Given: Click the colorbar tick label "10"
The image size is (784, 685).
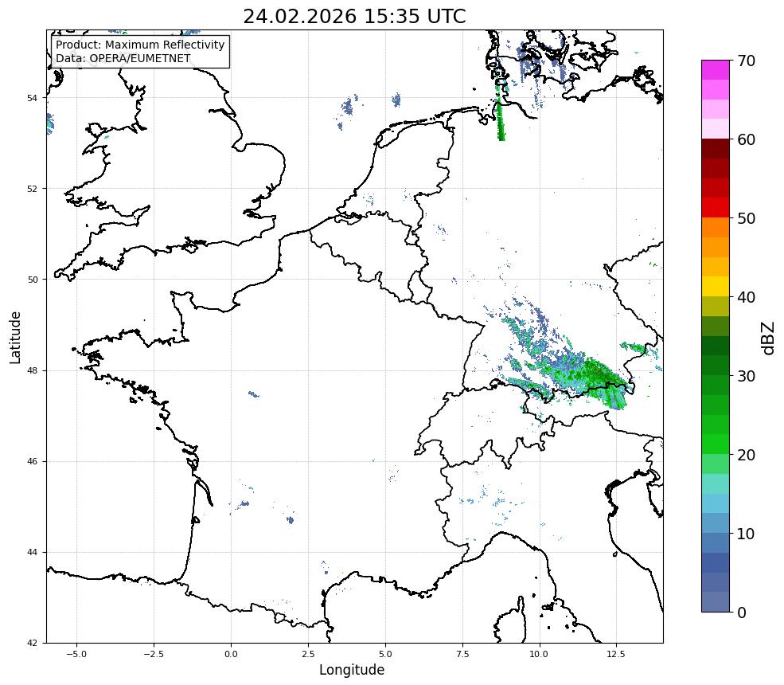Looking at the screenshot, I should point(746,534).
